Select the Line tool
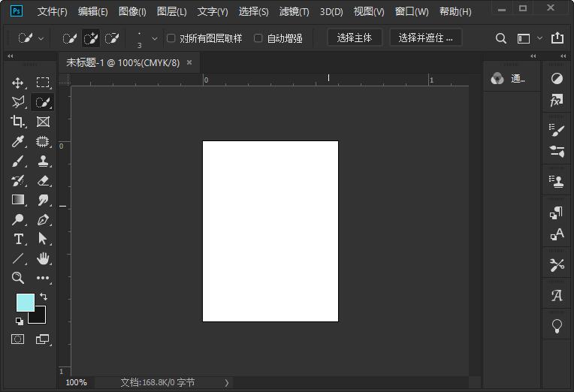574x392 pixels. (x=17, y=258)
